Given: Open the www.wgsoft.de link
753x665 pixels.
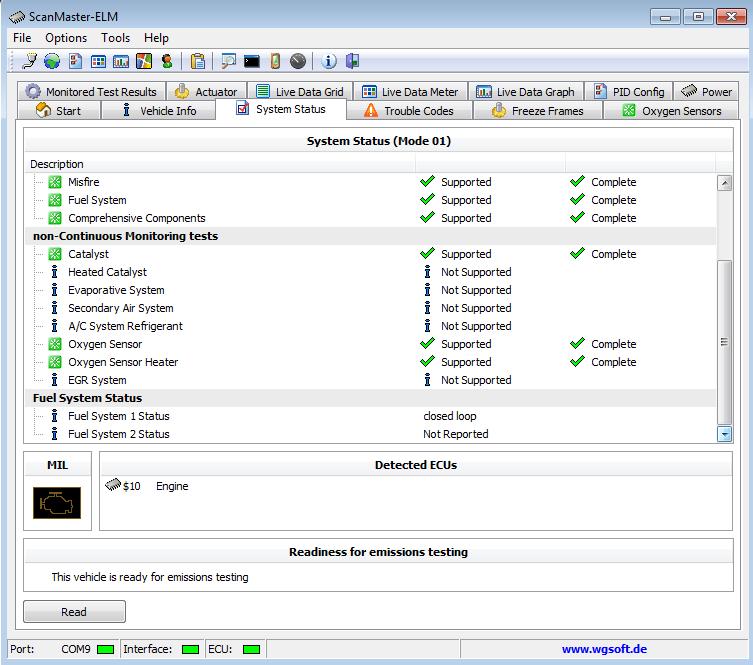Looking at the screenshot, I should [603, 649].
